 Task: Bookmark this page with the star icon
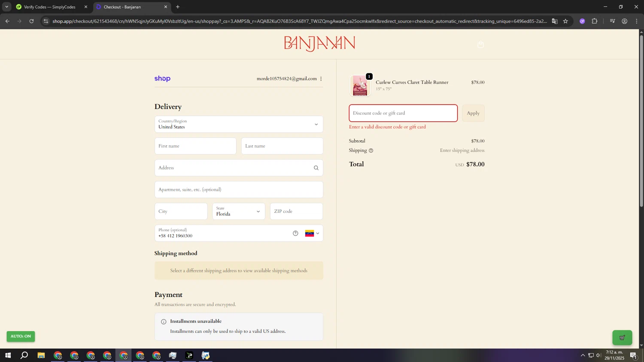pyautogui.click(x=565, y=21)
